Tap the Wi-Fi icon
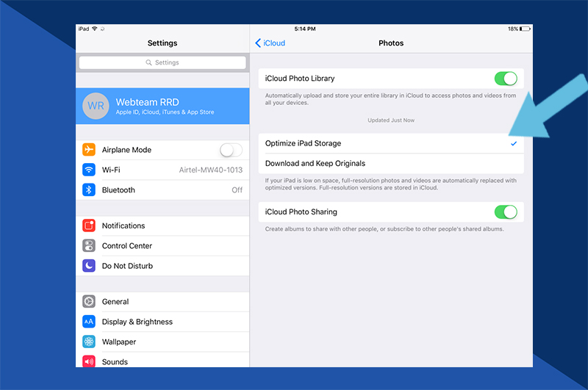 click(x=89, y=170)
